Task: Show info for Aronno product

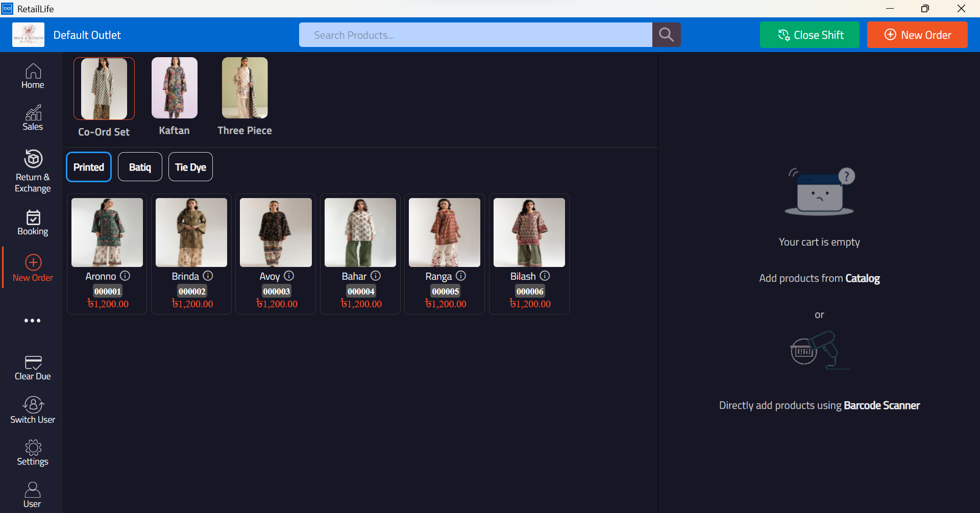Action: point(125,276)
